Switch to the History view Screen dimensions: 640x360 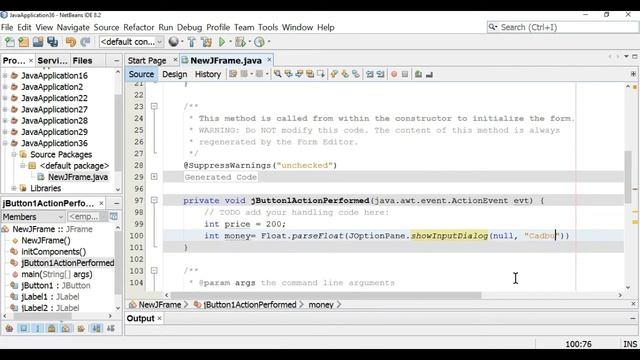click(208, 74)
